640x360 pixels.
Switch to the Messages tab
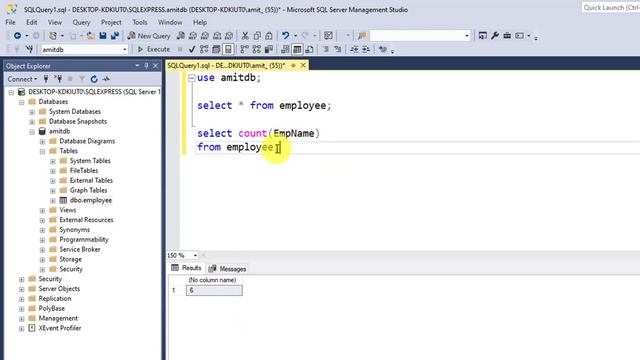click(x=227, y=269)
